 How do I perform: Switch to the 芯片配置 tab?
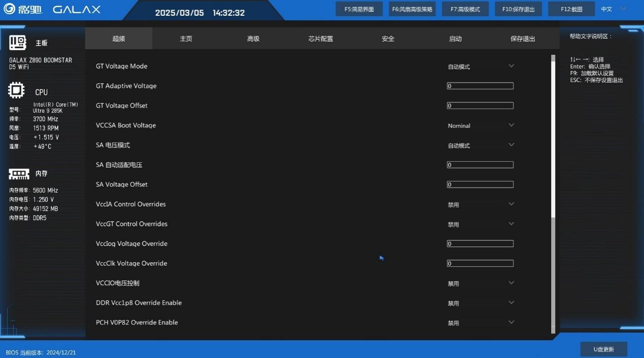(x=321, y=39)
